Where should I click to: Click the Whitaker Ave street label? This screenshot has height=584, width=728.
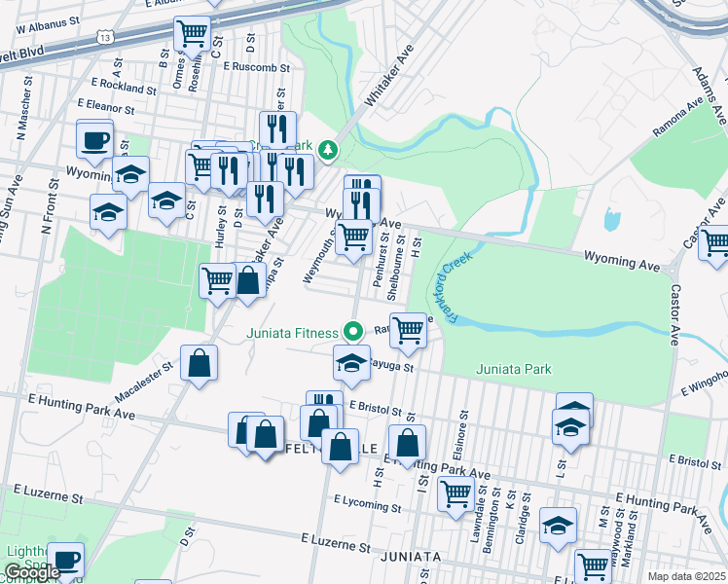point(389,76)
